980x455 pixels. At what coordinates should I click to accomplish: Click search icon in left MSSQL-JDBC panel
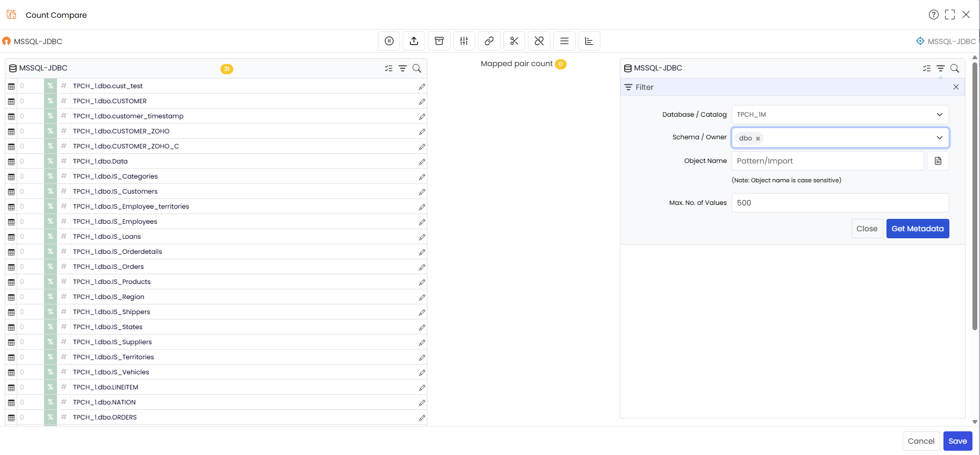(x=417, y=68)
